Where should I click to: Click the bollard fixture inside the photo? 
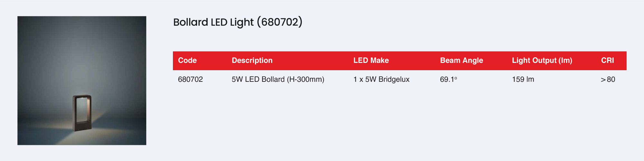click(x=82, y=113)
